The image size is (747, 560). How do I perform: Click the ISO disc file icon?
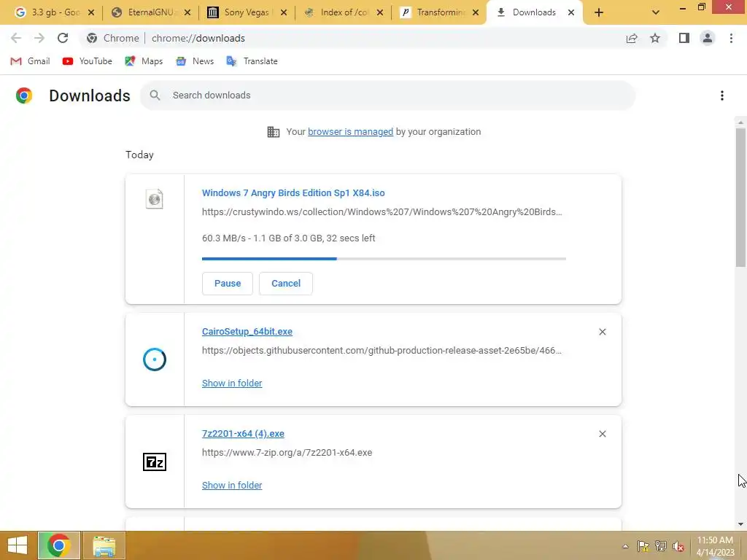click(155, 199)
